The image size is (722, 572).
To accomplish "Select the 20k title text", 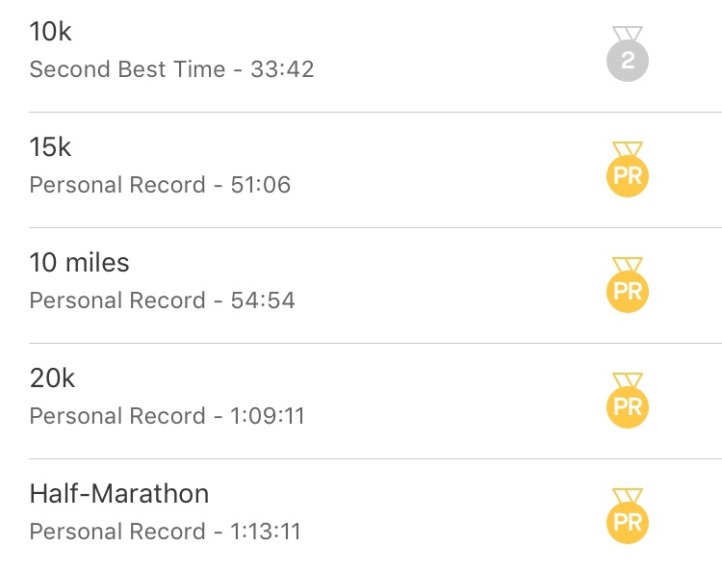I will click(52, 378).
